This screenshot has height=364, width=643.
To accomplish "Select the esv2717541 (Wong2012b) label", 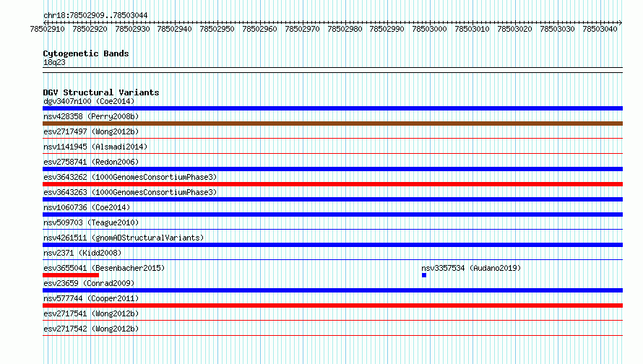I will tap(91, 313).
